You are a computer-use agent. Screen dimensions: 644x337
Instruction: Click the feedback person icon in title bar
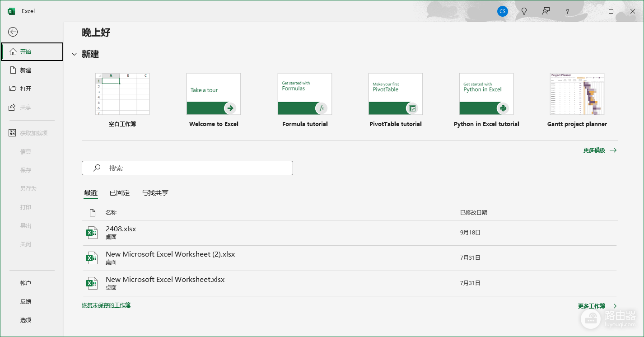point(546,11)
